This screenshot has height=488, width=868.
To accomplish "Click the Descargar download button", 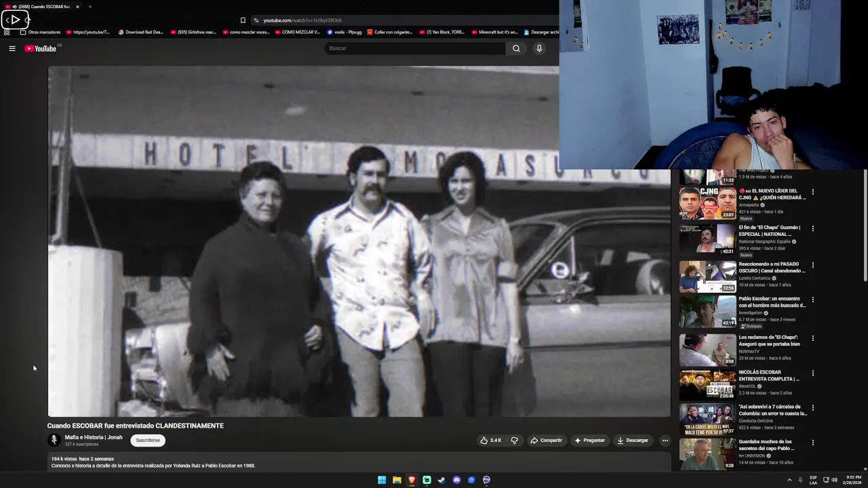I will point(633,441).
